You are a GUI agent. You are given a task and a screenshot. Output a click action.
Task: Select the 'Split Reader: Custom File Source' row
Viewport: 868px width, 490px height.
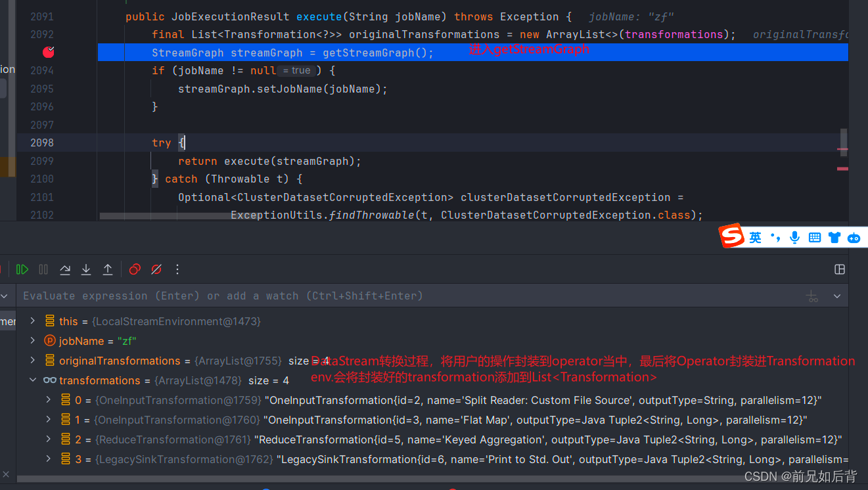click(432, 400)
